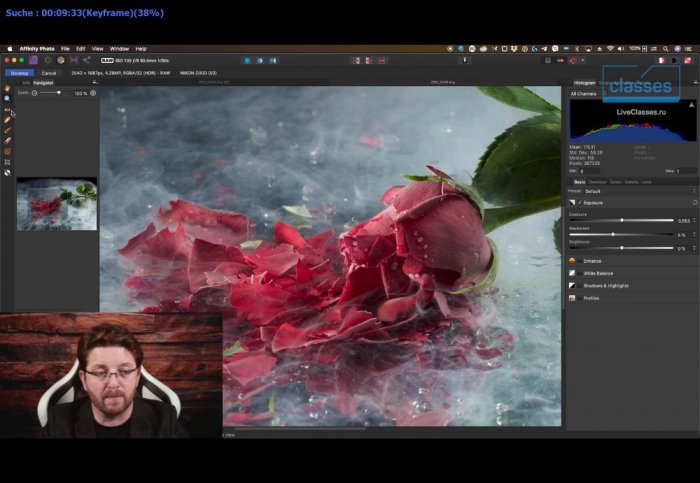This screenshot has height=483, width=700.
Task: Click the zoom out minus button in Navigator
Action: point(34,93)
